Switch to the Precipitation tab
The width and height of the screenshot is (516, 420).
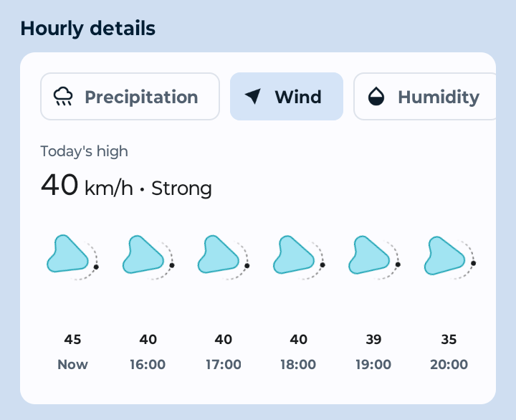(130, 97)
